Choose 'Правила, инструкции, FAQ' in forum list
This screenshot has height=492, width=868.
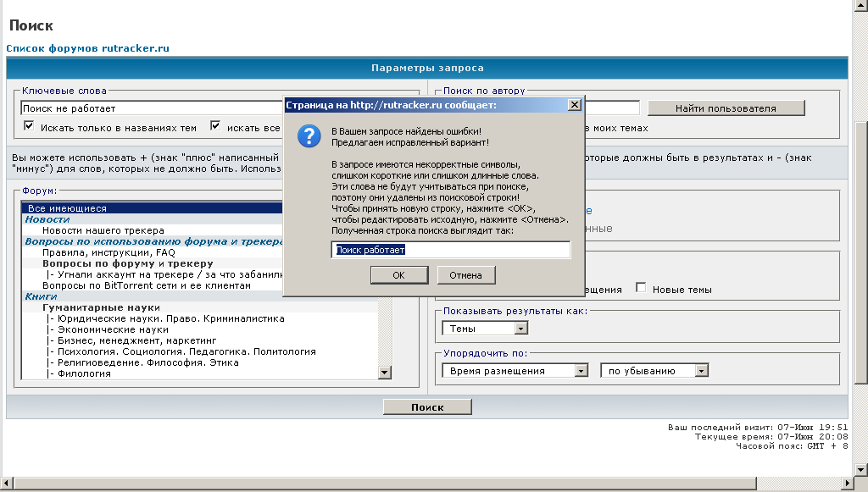tap(108, 252)
